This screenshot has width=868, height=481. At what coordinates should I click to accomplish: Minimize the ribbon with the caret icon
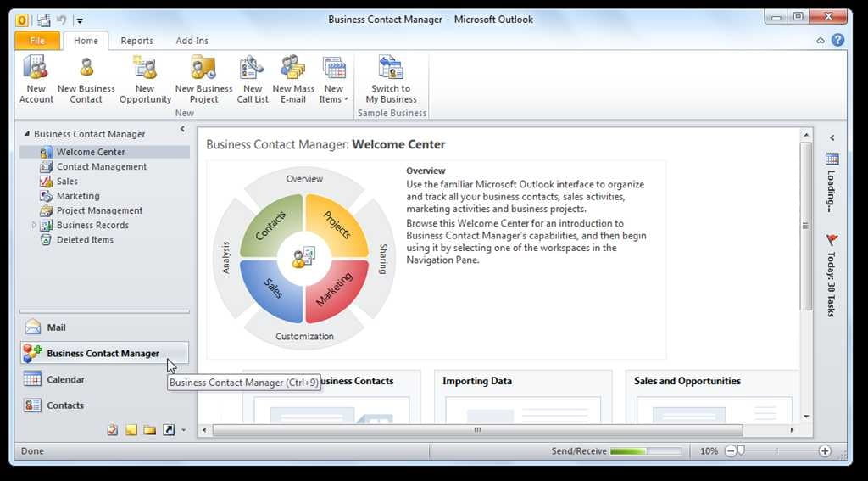tap(821, 41)
